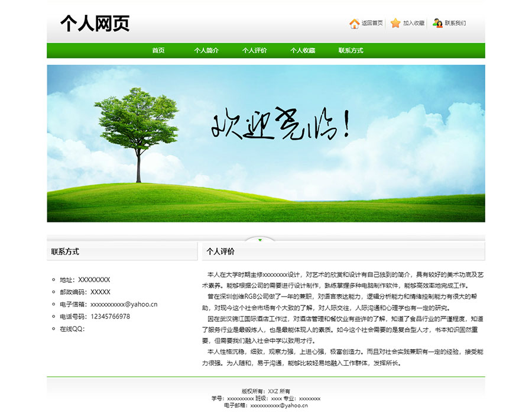Click the footer 学号 班级 专业 line
Image resolution: width=532 pixels, height=416 pixels.
[x=266, y=398]
